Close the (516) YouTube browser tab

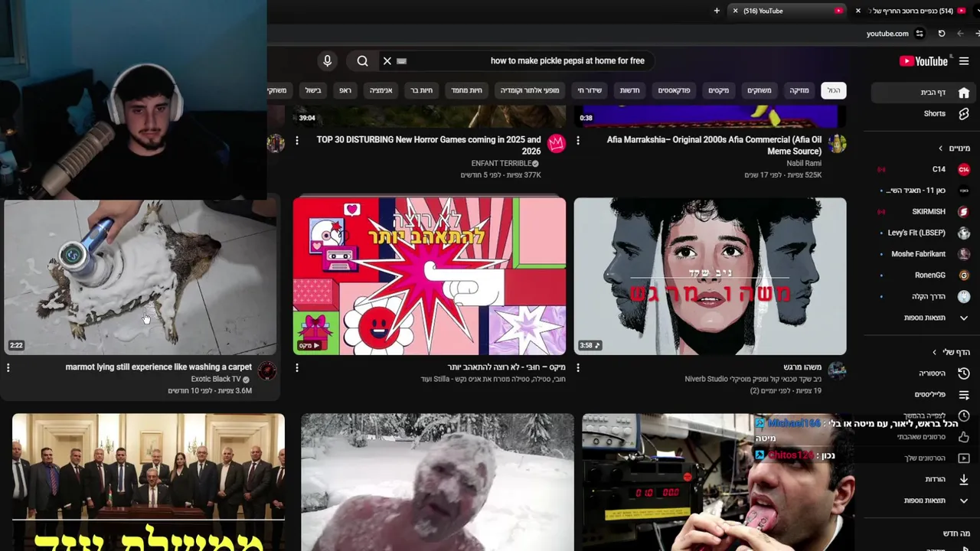(735, 11)
